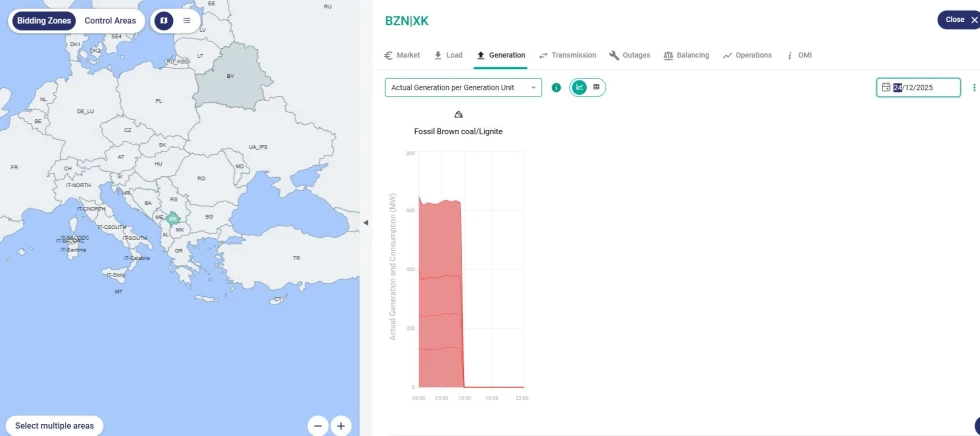Open the Transmission tab

[567, 55]
